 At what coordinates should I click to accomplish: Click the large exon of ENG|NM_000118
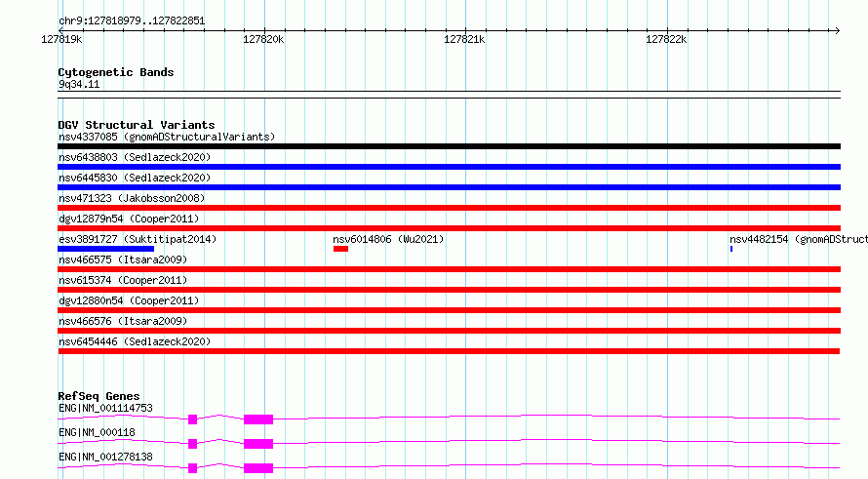pyautogui.click(x=258, y=444)
